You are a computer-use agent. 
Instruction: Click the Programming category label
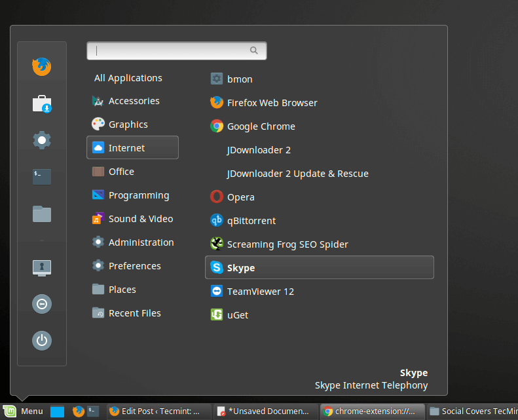(x=139, y=195)
